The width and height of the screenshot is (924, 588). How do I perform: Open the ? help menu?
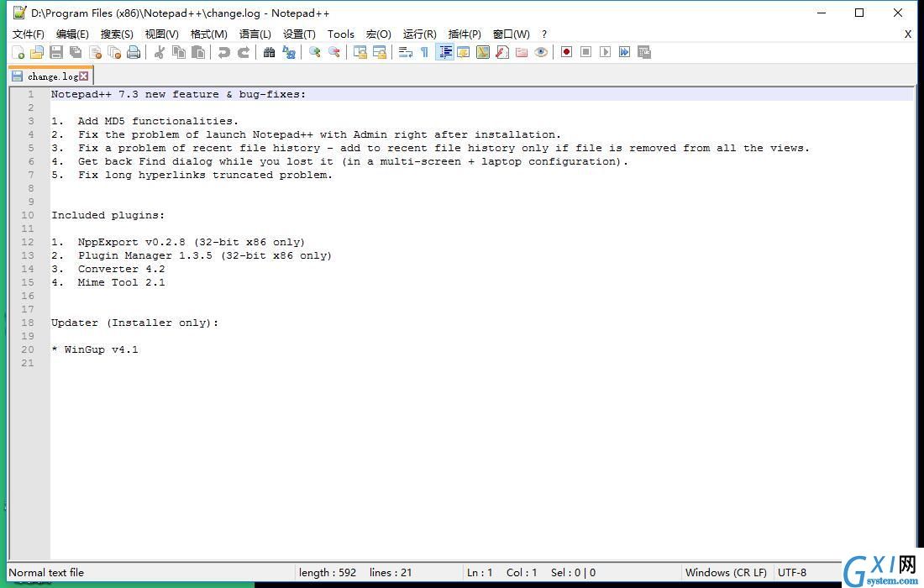[x=544, y=34]
